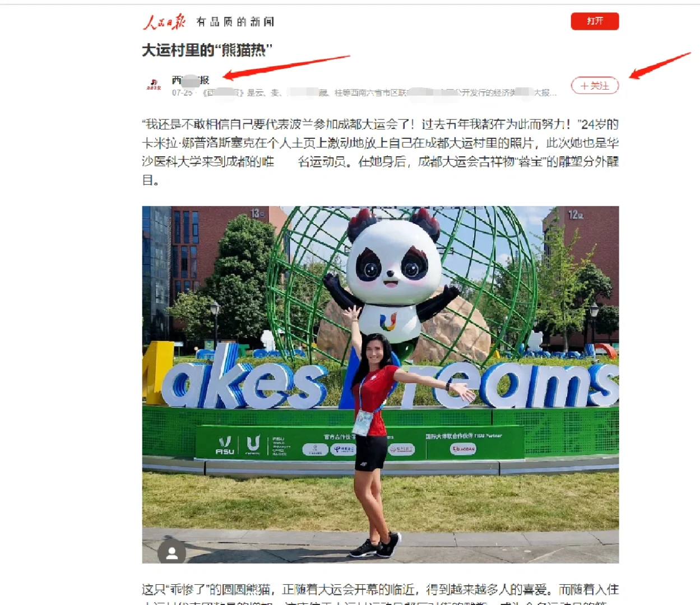Follow the author via +关注 button
Screen dimensions: 700x605
[x=595, y=86]
